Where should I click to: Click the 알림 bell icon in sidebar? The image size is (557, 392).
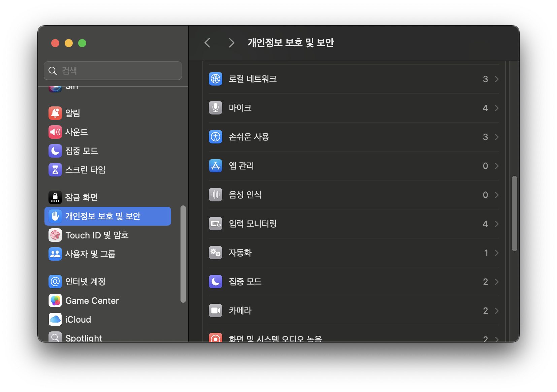click(x=55, y=113)
